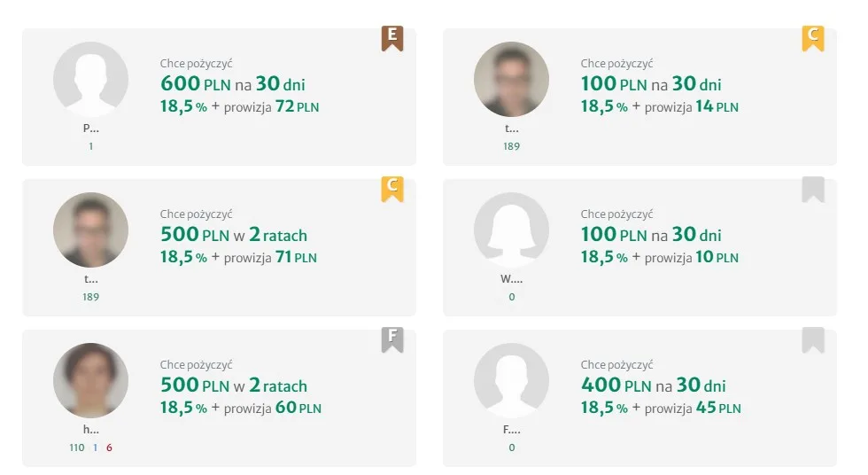Open the default avatar of user F....
Image resolution: width=868 pixels, height=475 pixels.
coord(511,380)
